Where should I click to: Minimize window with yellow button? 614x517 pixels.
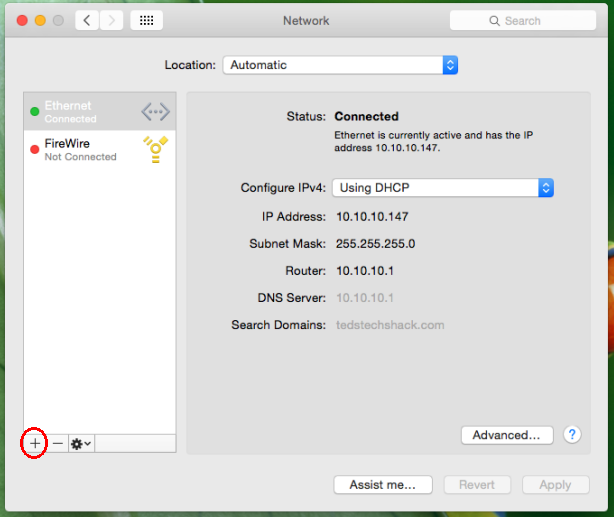[40, 20]
